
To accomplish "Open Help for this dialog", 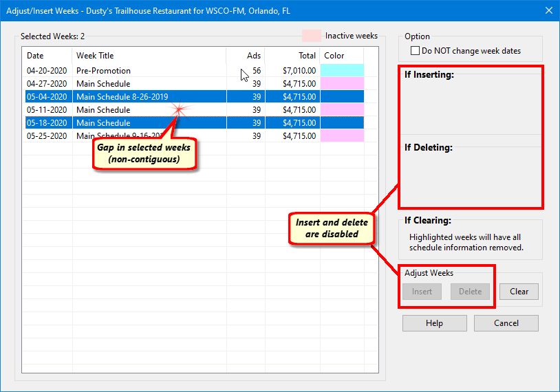I will coord(434,323).
